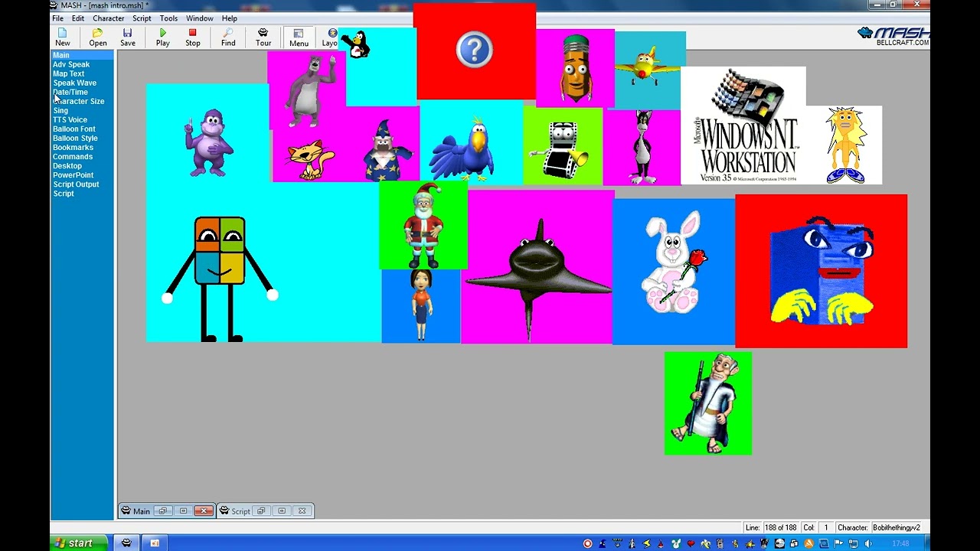Click the orange cat character

coord(309,160)
